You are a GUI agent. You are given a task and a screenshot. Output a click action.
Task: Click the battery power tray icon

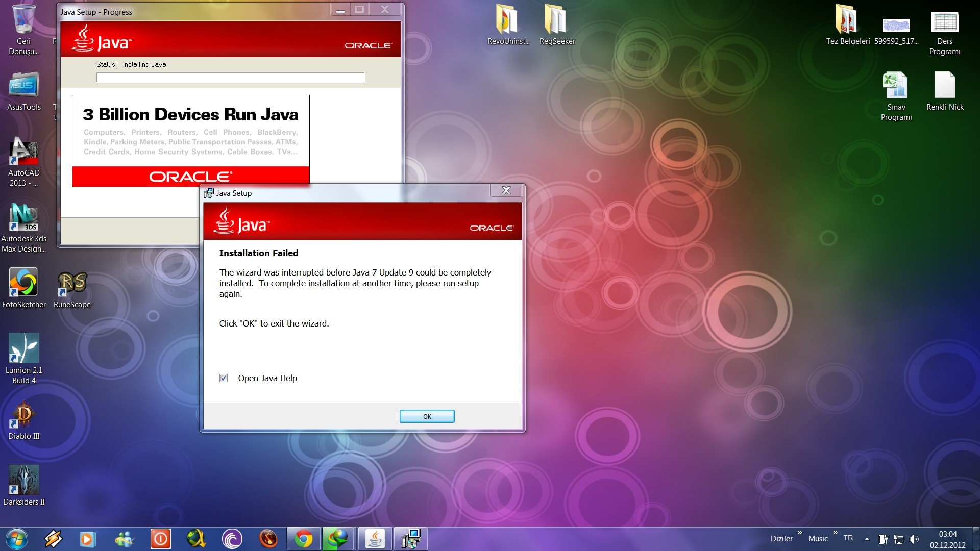pos(883,539)
